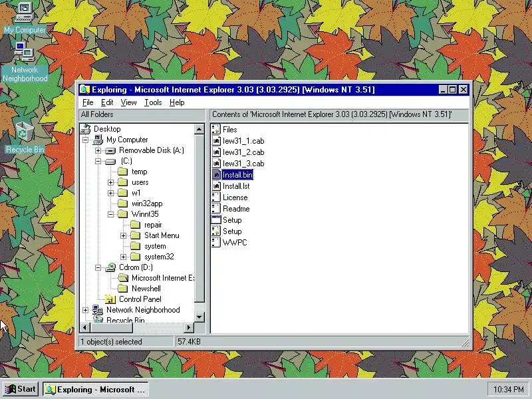This screenshot has height=399, width=532.
Task: Expand the Start Menu folder node
Action: [x=123, y=235]
